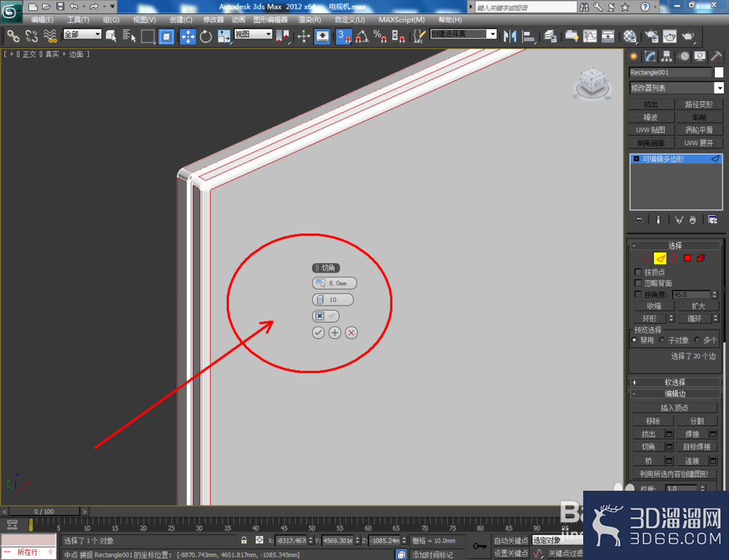Toggle the Angle Snap icon

362,36
